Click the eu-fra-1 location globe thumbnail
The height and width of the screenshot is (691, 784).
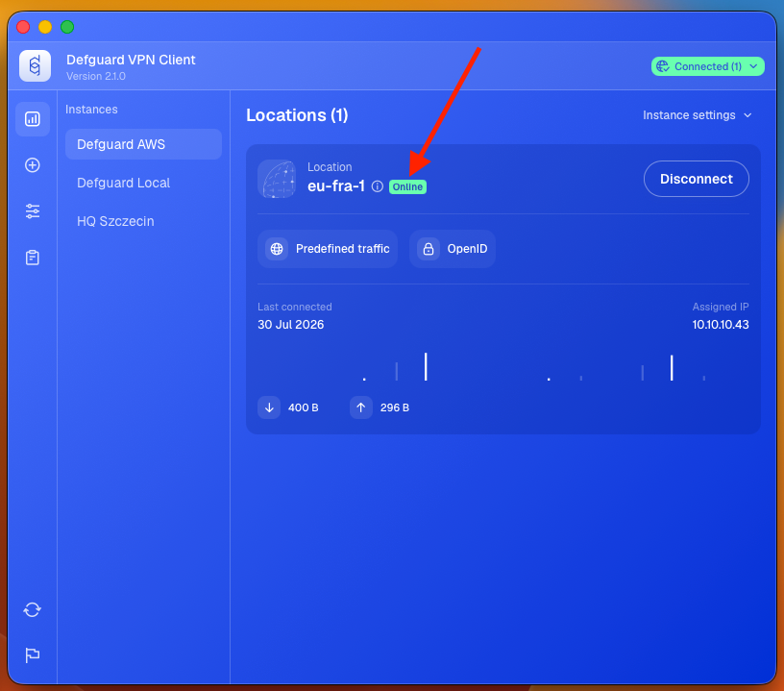(277, 179)
